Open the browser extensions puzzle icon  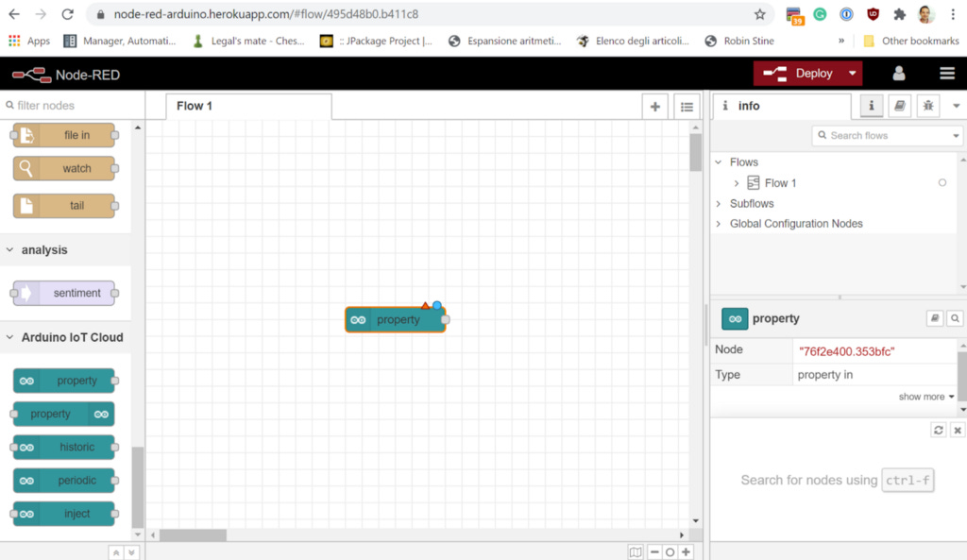tap(899, 14)
